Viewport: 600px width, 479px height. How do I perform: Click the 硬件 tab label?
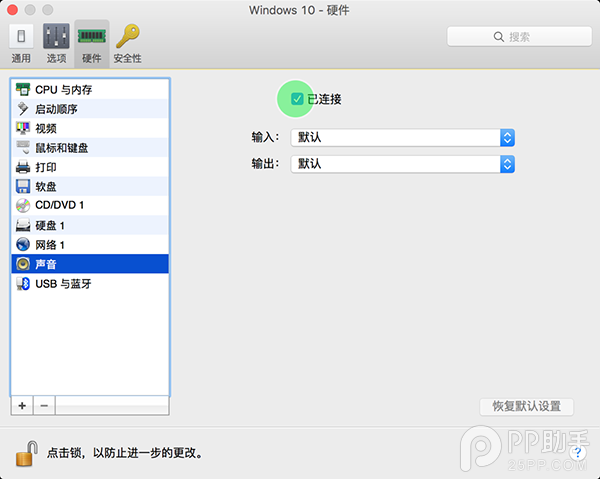[92, 58]
